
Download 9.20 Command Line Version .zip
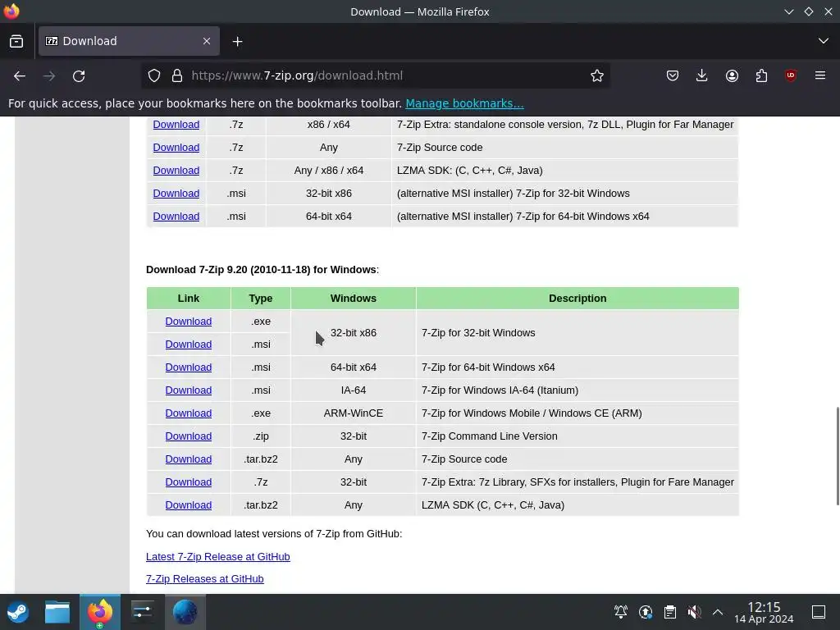[189, 436]
